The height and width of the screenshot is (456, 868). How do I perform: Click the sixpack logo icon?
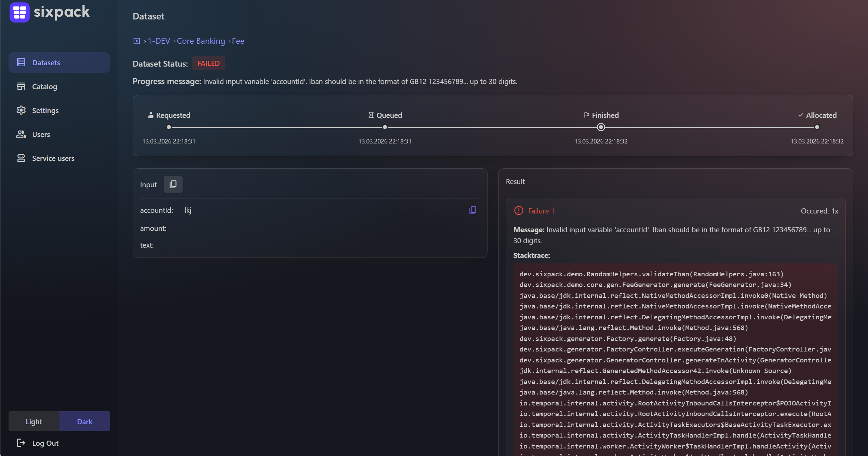(19, 12)
